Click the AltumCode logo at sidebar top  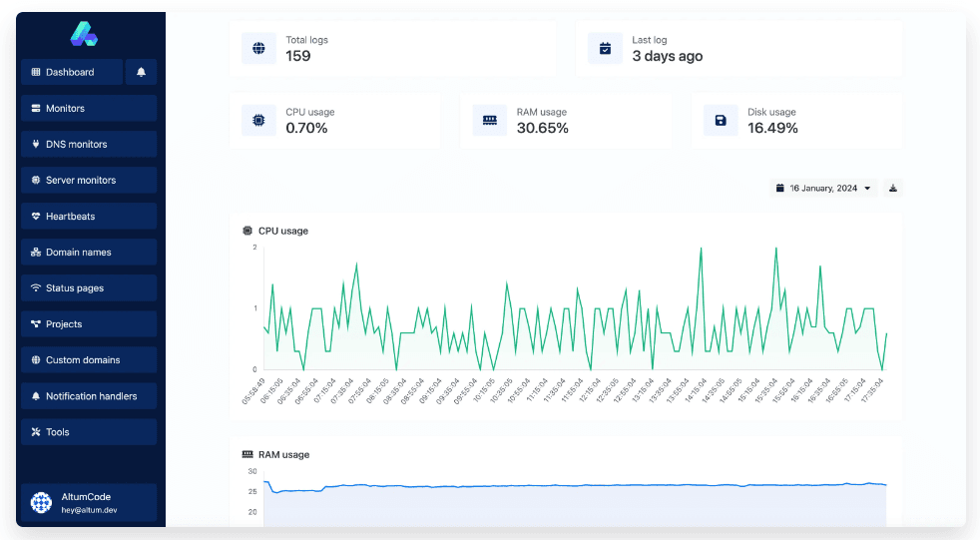[x=84, y=35]
